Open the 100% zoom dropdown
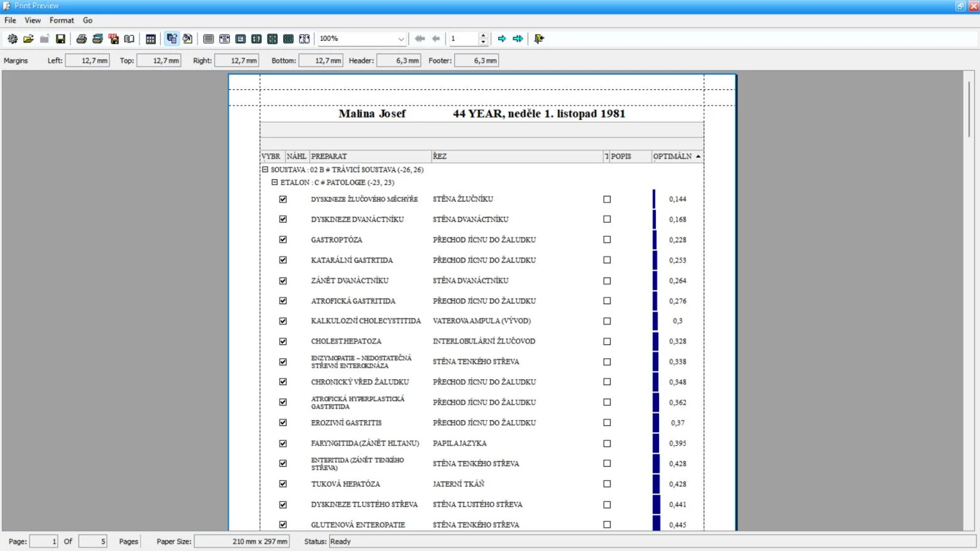This screenshot has height=551, width=980. [401, 39]
